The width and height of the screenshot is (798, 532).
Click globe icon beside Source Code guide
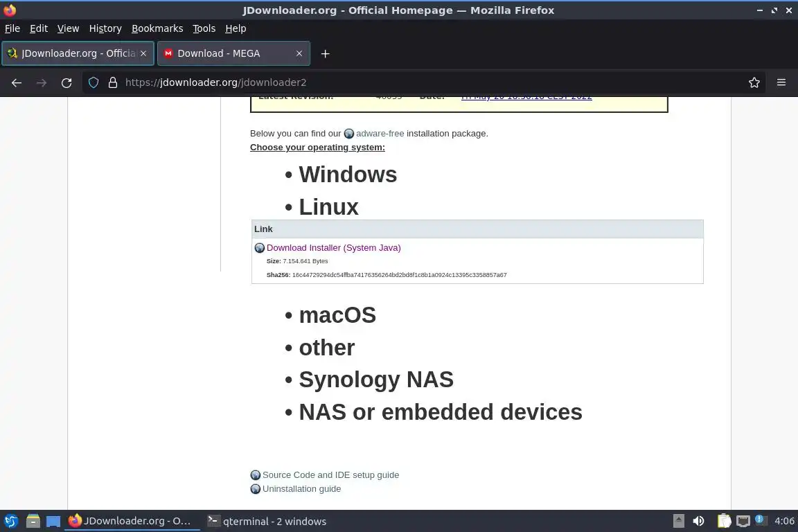point(256,475)
